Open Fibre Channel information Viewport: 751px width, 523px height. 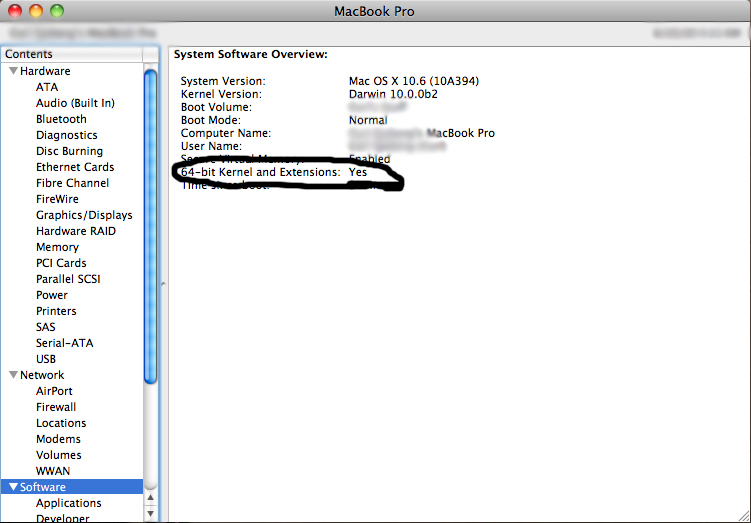click(72, 183)
